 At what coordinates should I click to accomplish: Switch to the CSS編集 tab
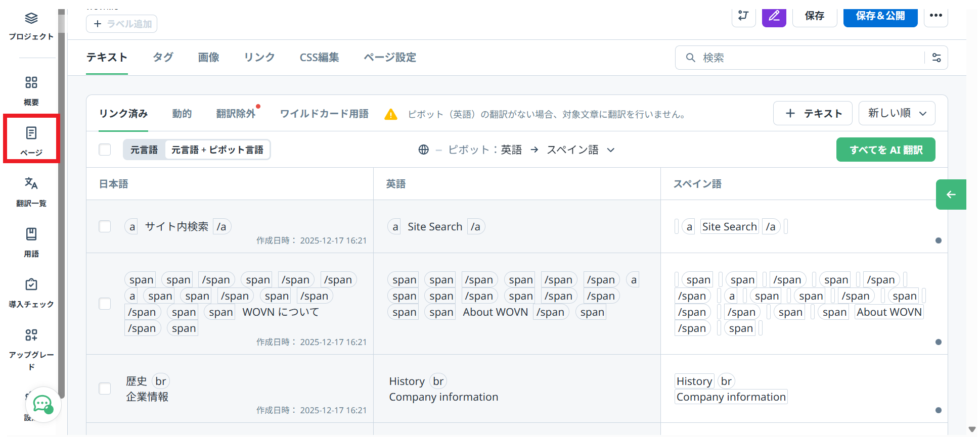tap(319, 58)
